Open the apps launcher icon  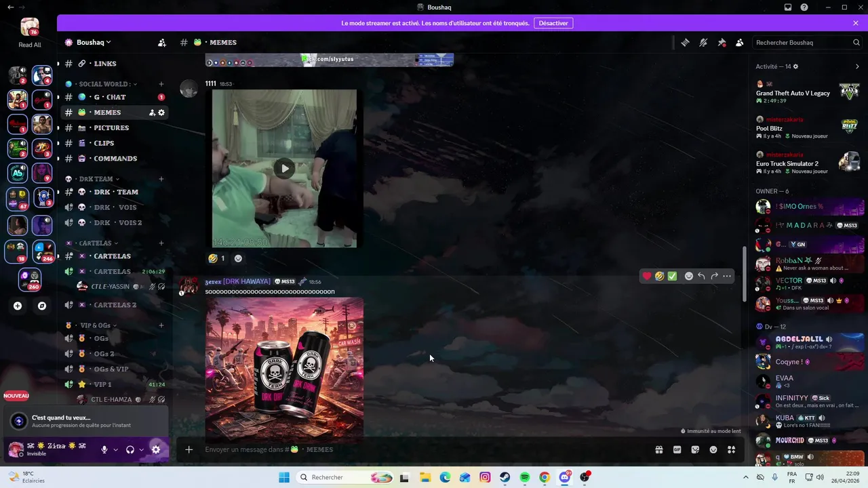pos(731,449)
